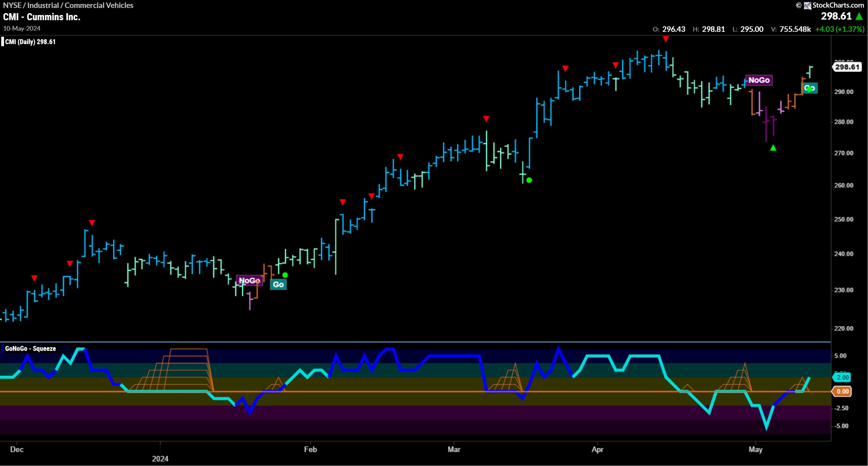The width and height of the screenshot is (868, 466).
Task: Click the StockCharts.com logo icon
Action: 808,6
